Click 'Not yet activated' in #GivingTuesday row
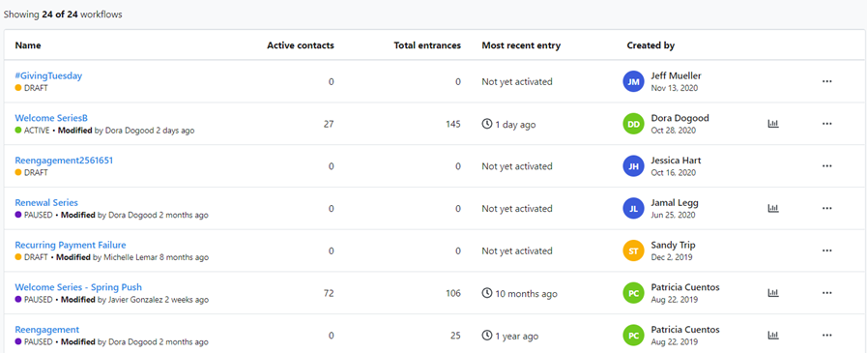The width and height of the screenshot is (868, 353). [x=517, y=81]
